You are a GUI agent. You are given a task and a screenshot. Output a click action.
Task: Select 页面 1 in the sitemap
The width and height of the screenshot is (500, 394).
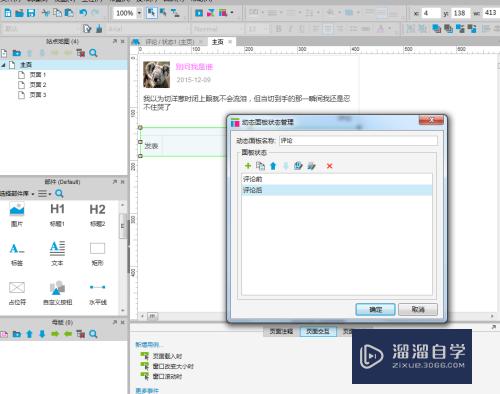click(x=37, y=75)
